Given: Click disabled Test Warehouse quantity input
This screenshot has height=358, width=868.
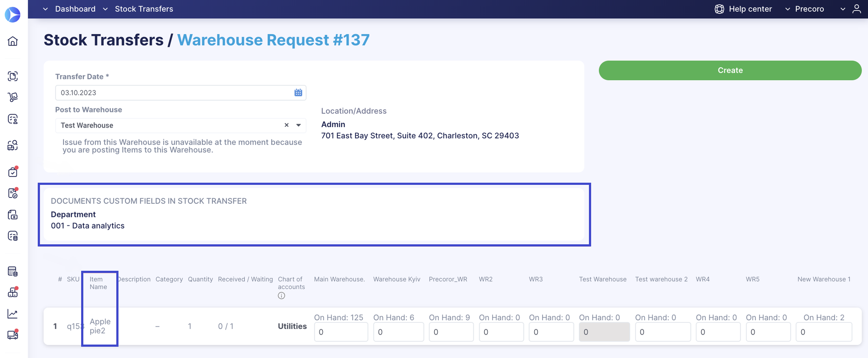Looking at the screenshot, I should pos(604,332).
